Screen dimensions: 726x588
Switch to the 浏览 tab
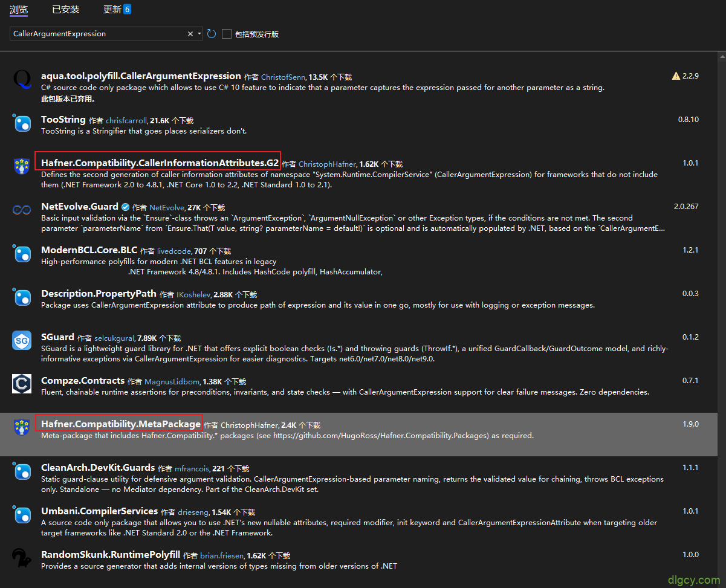pyautogui.click(x=19, y=9)
